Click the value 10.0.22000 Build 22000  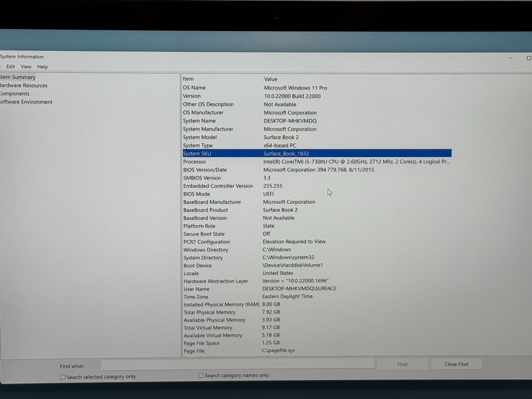[292, 96]
